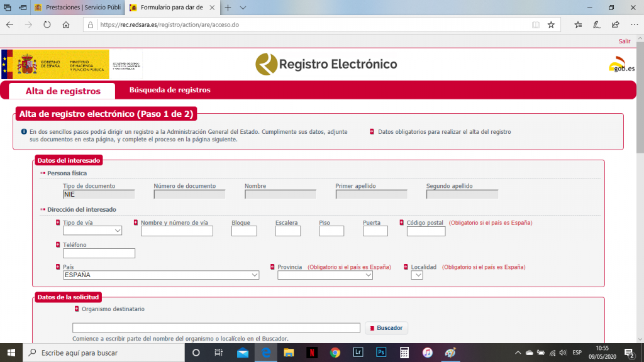The width and height of the screenshot is (644, 362).
Task: Open Netflix from the taskbar
Action: point(311,353)
